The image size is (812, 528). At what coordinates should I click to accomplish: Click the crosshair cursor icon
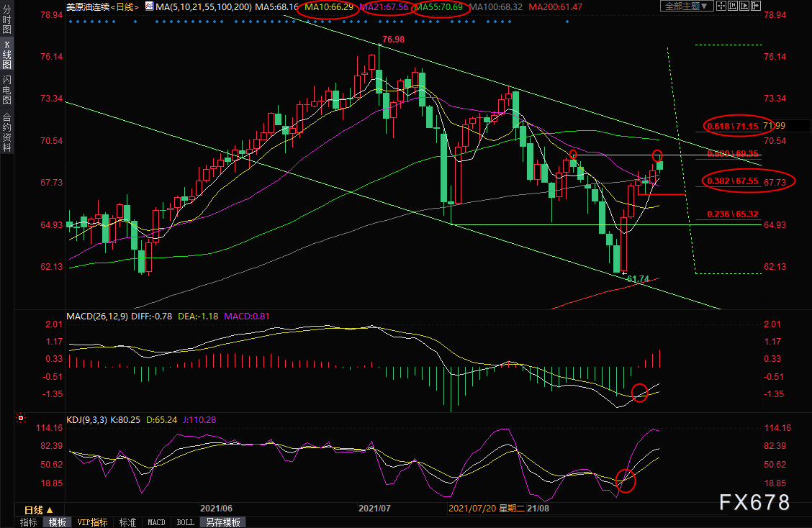coord(721,6)
